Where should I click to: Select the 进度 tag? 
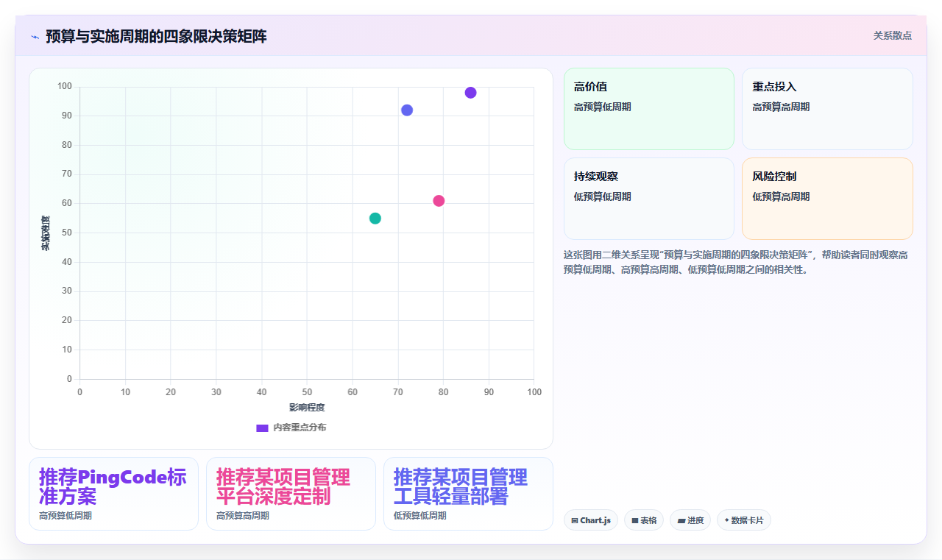click(x=690, y=520)
